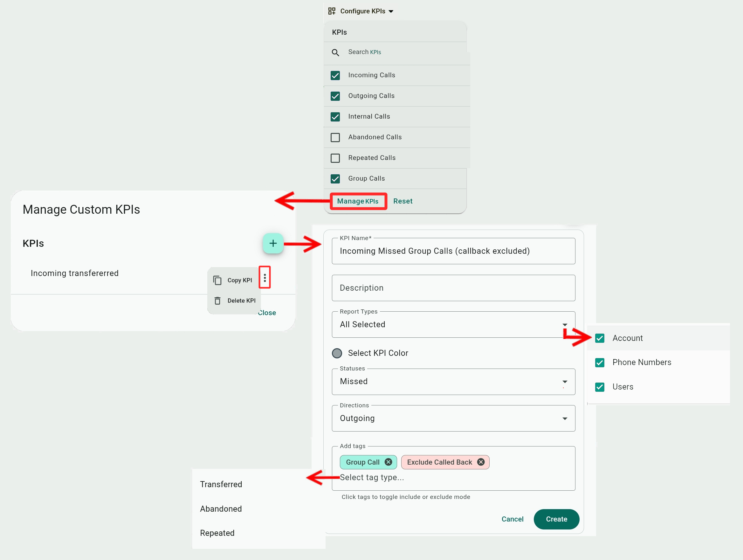Remove the Exclude Called Back tag
The image size is (743, 560).
click(481, 462)
